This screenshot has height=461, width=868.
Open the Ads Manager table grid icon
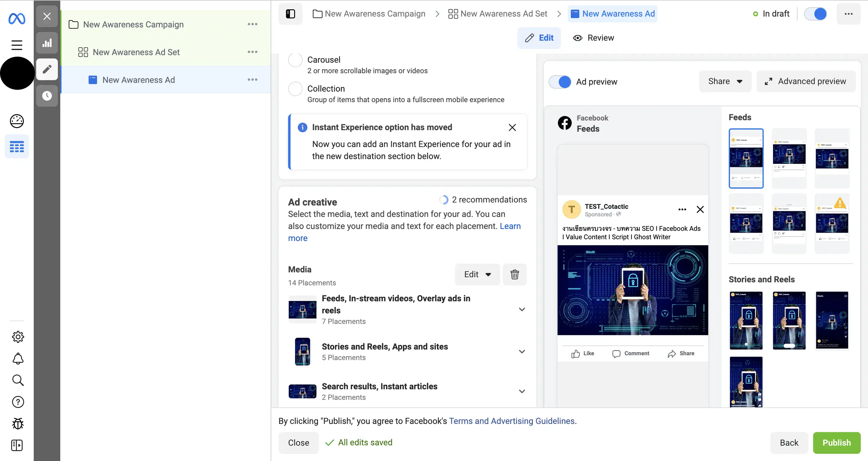(17, 147)
